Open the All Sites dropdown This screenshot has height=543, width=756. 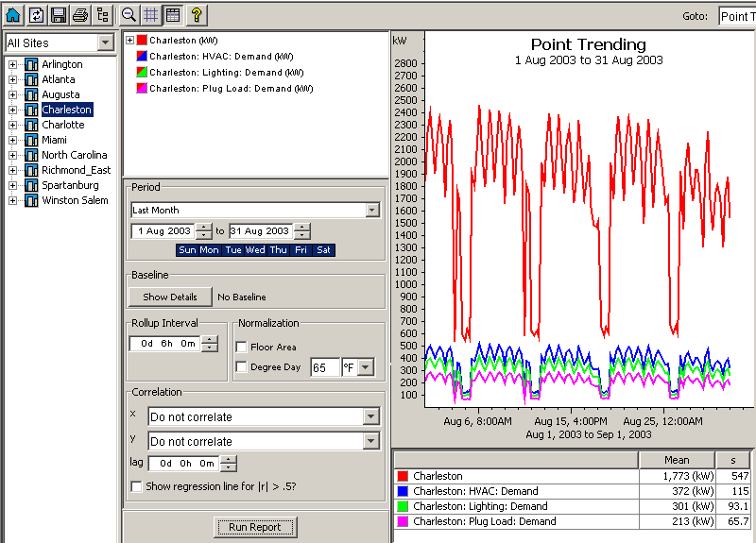coord(105,43)
